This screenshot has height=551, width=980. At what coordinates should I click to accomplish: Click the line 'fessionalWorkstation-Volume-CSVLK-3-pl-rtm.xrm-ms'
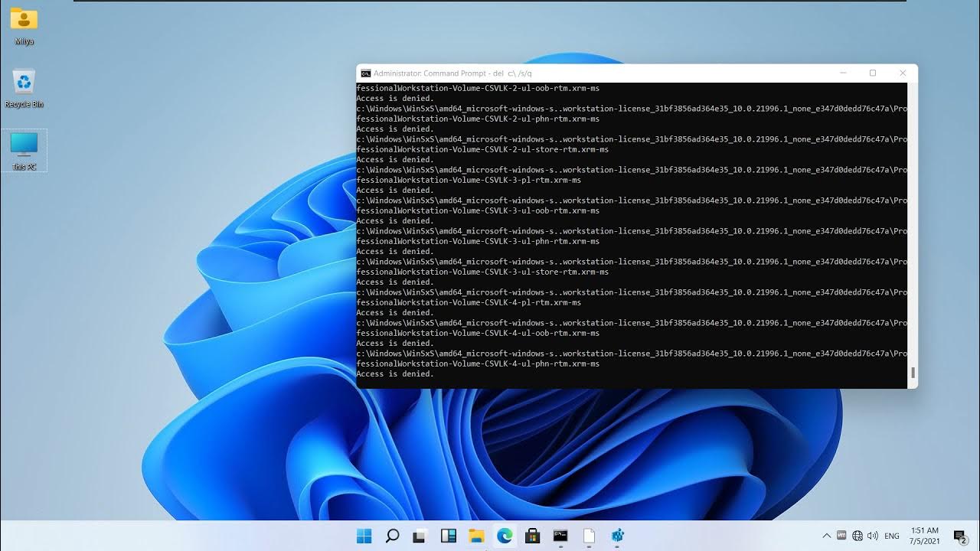pyautogui.click(x=469, y=180)
